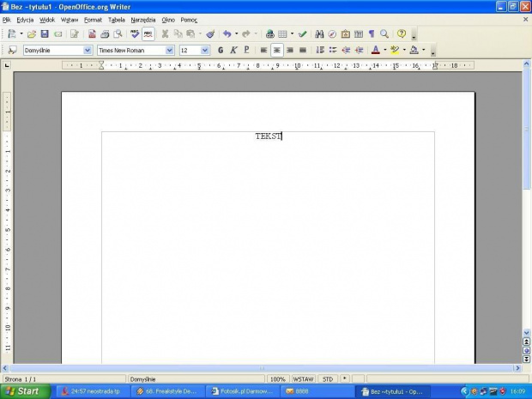Click the Print file icon
The width and height of the screenshot is (532, 399).
pyautogui.click(x=105, y=34)
